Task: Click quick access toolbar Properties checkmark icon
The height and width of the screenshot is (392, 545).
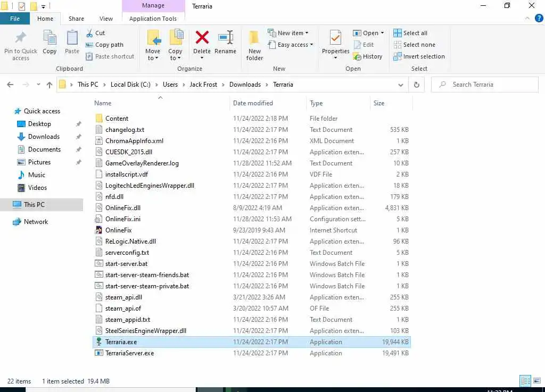Action: tap(21, 6)
